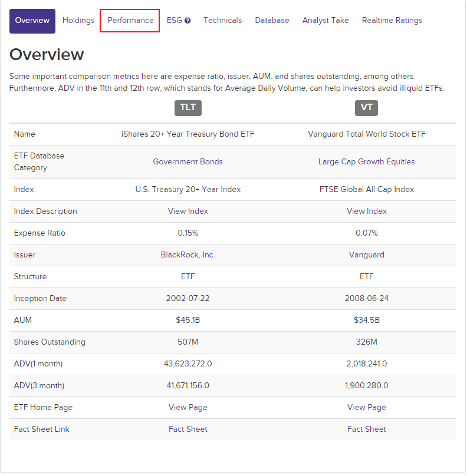Open the TLT Fact Sheet link
The width and height of the screenshot is (467, 476).
tap(188, 429)
